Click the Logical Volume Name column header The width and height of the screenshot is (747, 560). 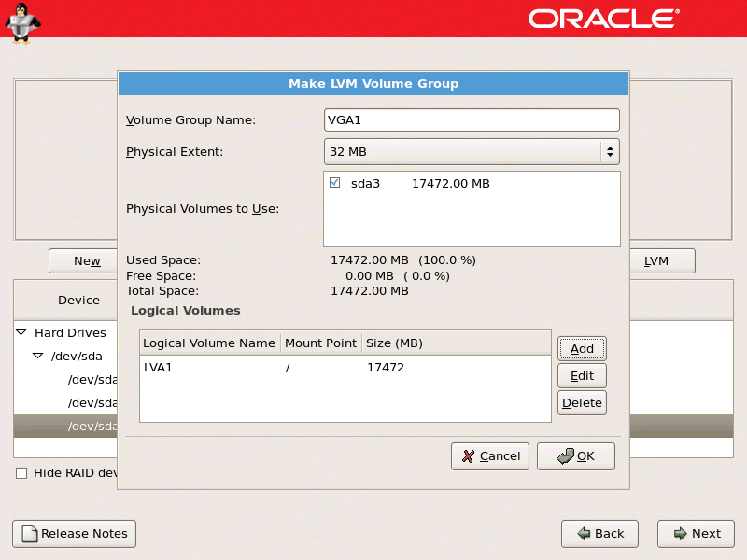point(209,343)
